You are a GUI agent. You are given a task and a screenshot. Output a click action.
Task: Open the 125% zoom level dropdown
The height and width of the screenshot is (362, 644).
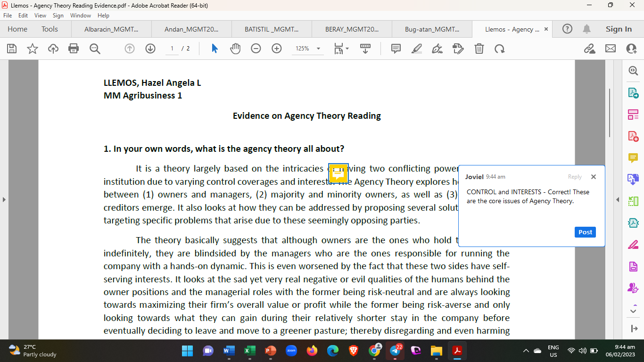coord(318,49)
